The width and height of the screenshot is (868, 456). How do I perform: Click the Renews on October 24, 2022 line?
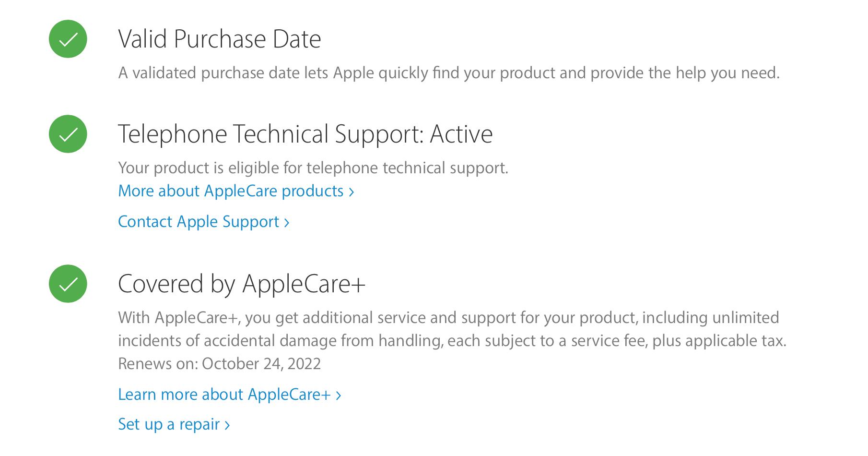[x=220, y=364]
